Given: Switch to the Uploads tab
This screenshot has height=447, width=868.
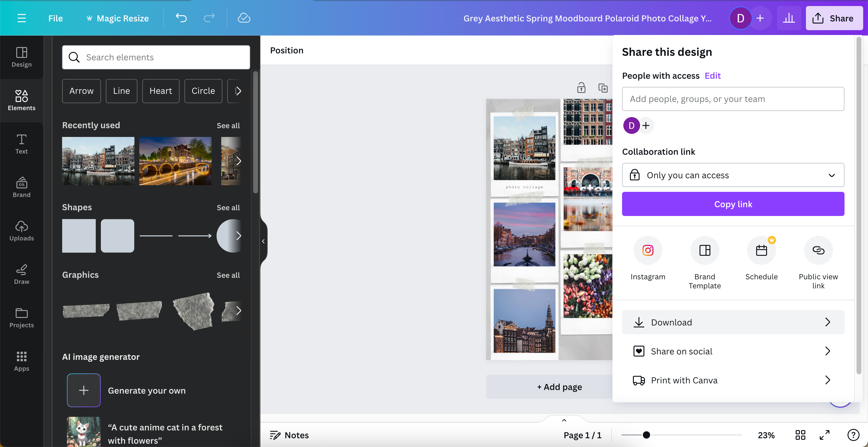Looking at the screenshot, I should [x=22, y=231].
